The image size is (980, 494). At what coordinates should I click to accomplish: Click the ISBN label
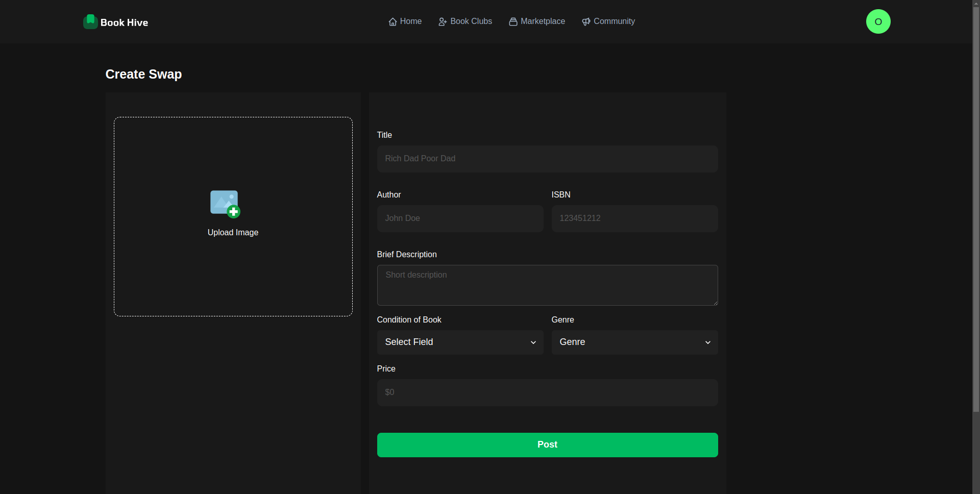(x=561, y=194)
